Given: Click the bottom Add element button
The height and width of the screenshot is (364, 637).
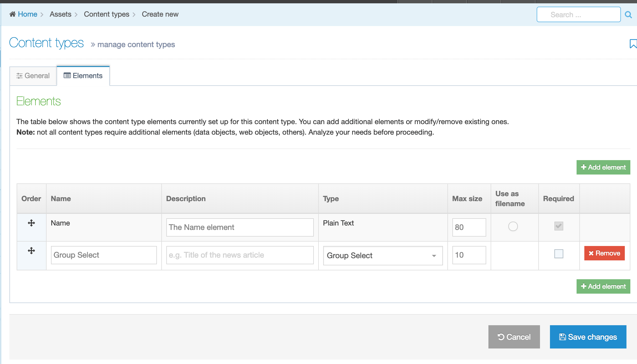Looking at the screenshot, I should (x=603, y=286).
